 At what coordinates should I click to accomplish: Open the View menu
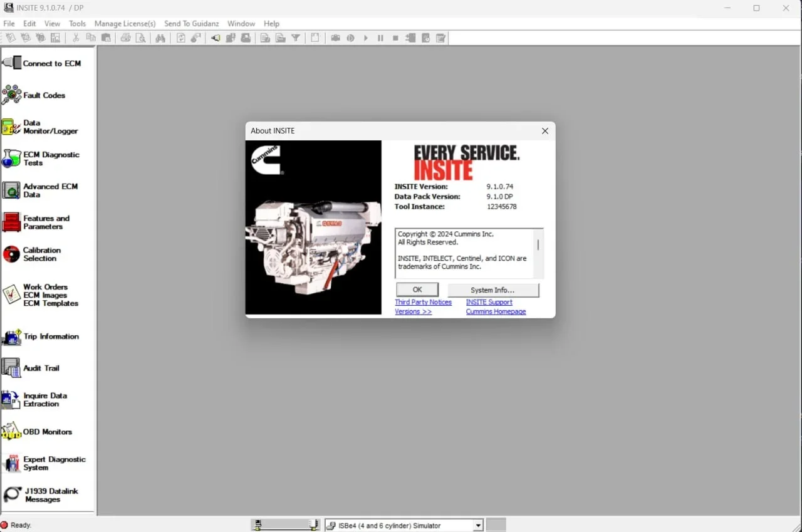52,24
